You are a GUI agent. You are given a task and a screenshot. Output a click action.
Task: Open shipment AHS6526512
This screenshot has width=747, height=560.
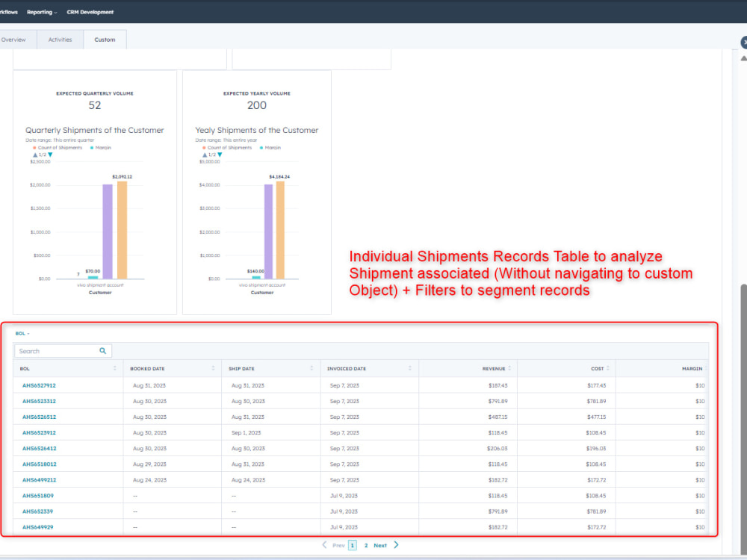(x=39, y=417)
